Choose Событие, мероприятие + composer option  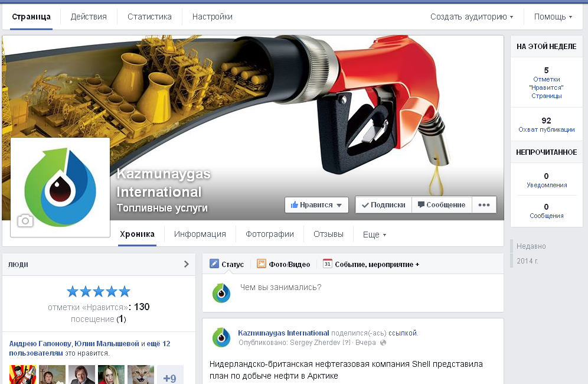coord(371,264)
